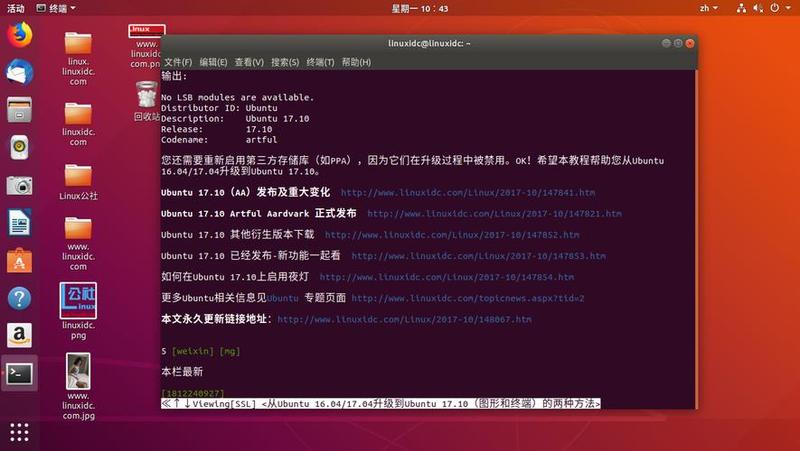Open Firefox from the dock
Screen dimensions: 800x451
pos(19,35)
